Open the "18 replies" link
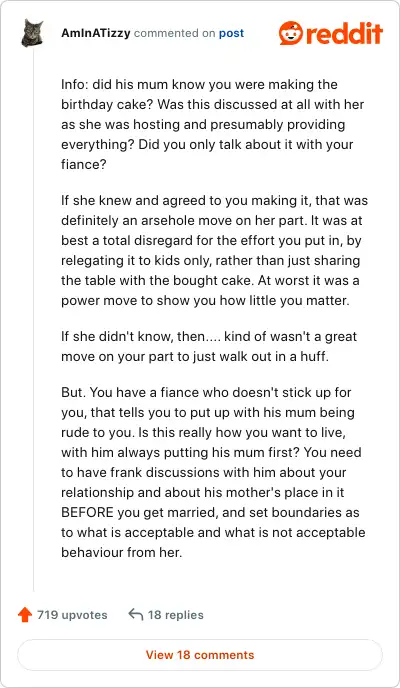The image size is (400, 688). [175, 615]
